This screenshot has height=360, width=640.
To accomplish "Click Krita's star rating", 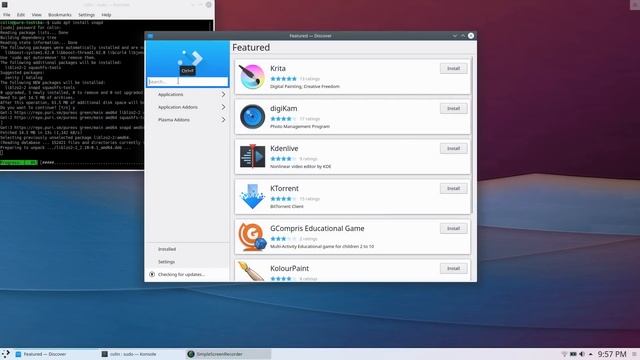I will pos(283,79).
